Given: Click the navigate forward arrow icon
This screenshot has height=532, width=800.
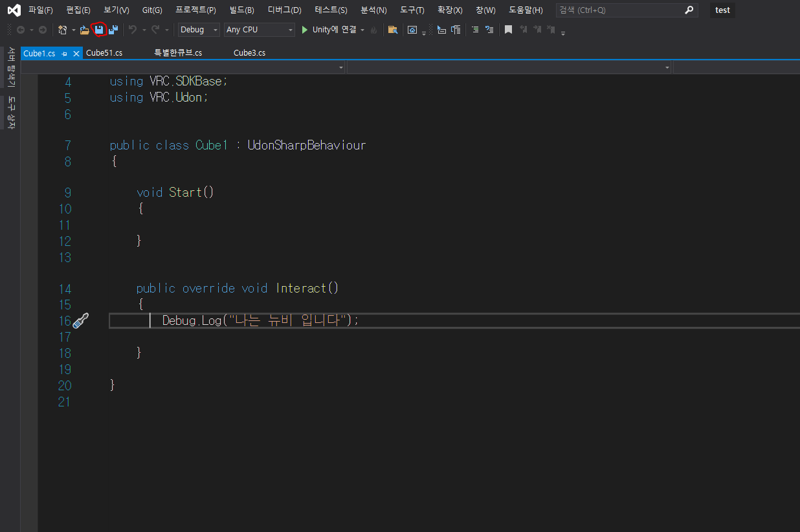Looking at the screenshot, I should 42,30.
